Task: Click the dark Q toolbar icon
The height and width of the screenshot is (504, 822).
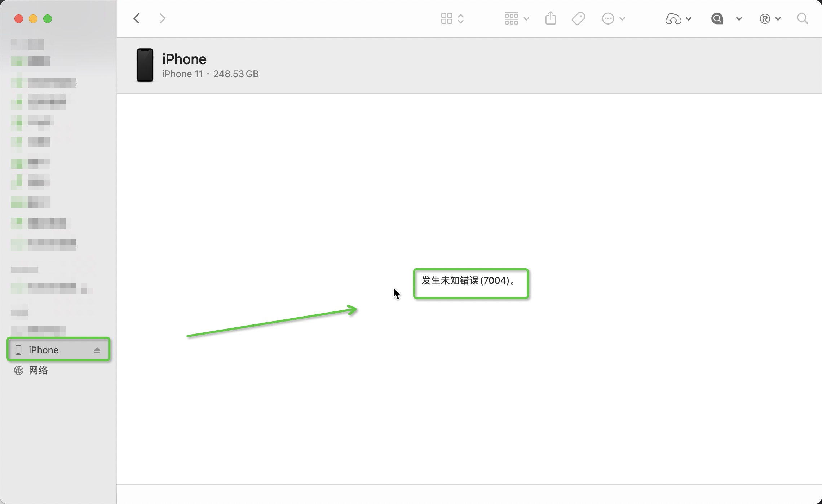Action: click(x=717, y=18)
